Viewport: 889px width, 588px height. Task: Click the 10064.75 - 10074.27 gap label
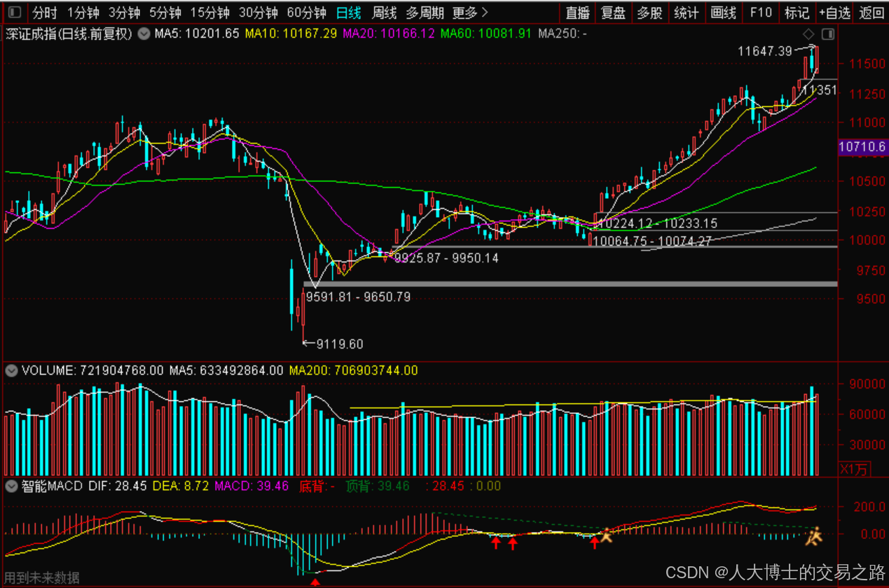click(652, 241)
